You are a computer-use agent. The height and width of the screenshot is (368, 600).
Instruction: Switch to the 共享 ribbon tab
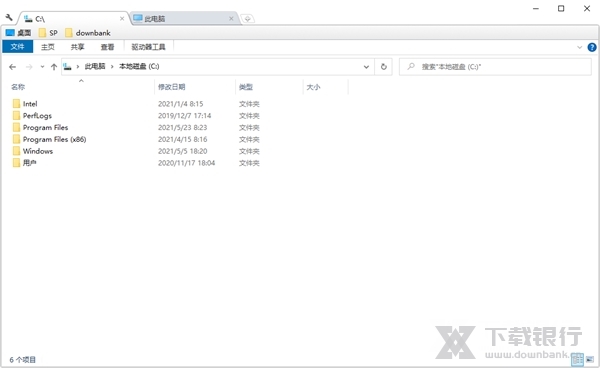(77, 47)
